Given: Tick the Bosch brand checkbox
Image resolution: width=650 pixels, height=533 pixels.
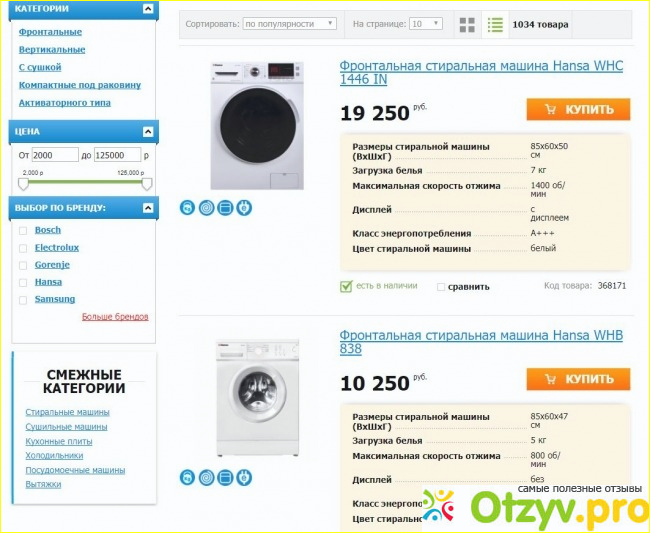Looking at the screenshot, I should (23, 231).
